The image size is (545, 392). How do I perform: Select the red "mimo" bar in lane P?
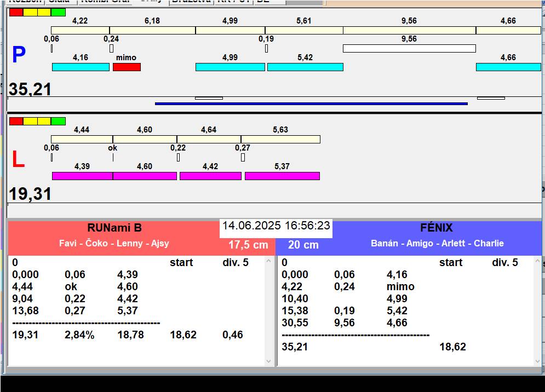[127, 67]
